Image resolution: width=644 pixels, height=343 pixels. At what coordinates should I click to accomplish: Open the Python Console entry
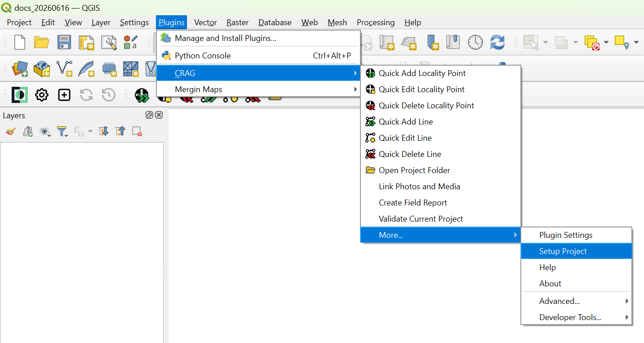click(x=258, y=56)
